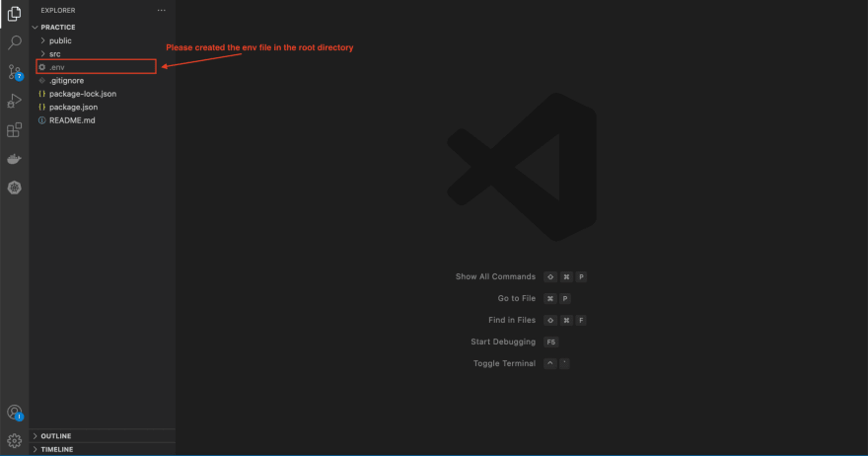Viewport: 868px width, 456px height.
Task: Click Go to File label
Action: point(517,298)
